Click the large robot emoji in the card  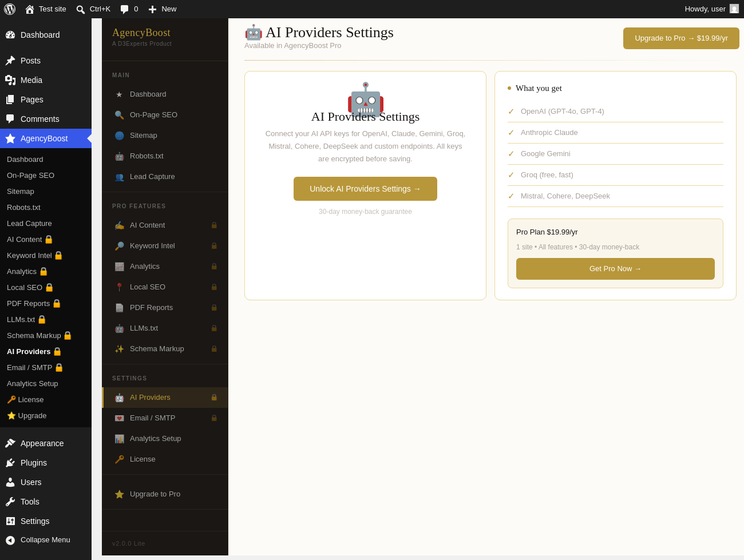coord(365,98)
